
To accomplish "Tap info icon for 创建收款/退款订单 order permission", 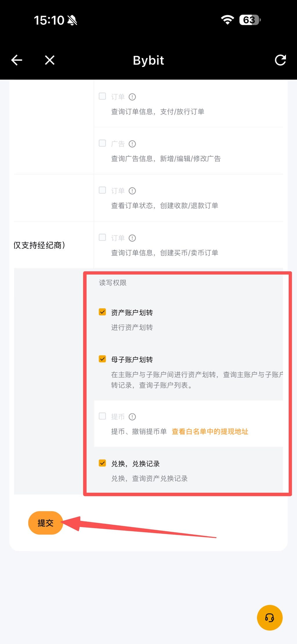I will [x=132, y=191].
